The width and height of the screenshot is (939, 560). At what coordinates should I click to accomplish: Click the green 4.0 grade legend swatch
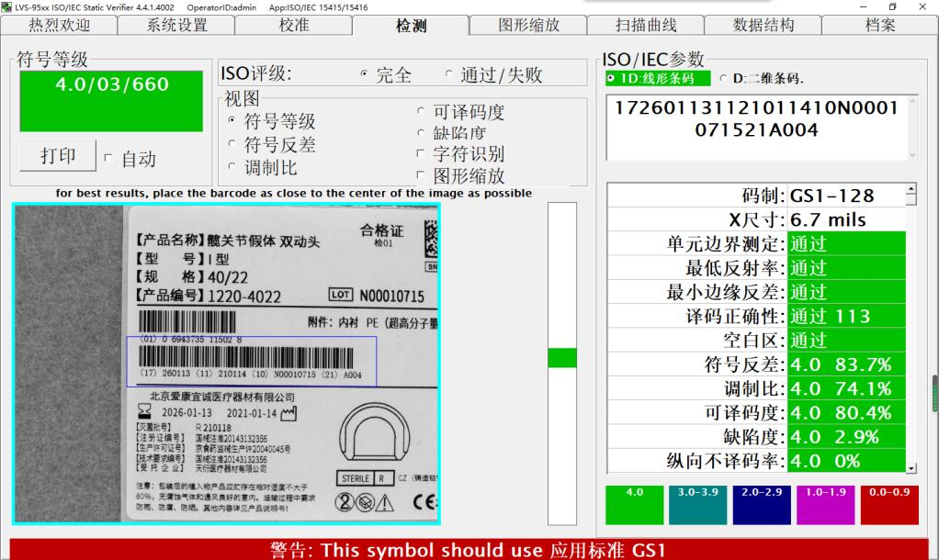click(635, 505)
